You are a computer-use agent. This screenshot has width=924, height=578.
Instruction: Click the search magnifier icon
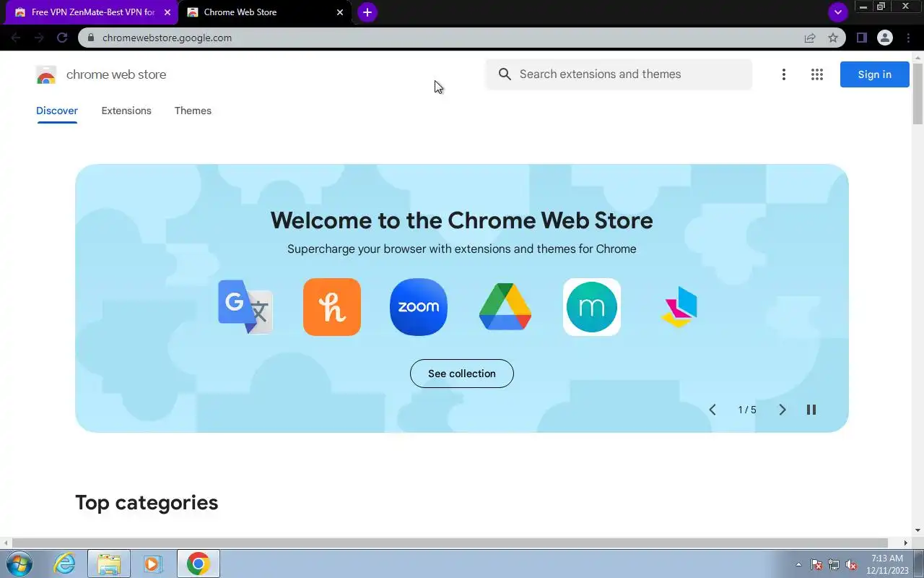click(505, 74)
